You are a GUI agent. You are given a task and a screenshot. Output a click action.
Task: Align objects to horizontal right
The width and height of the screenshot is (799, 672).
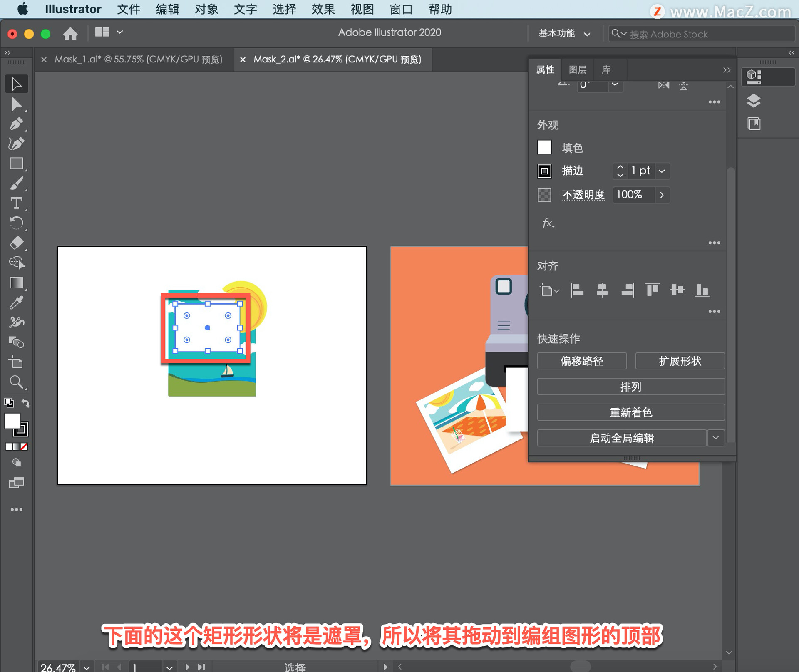pos(627,290)
